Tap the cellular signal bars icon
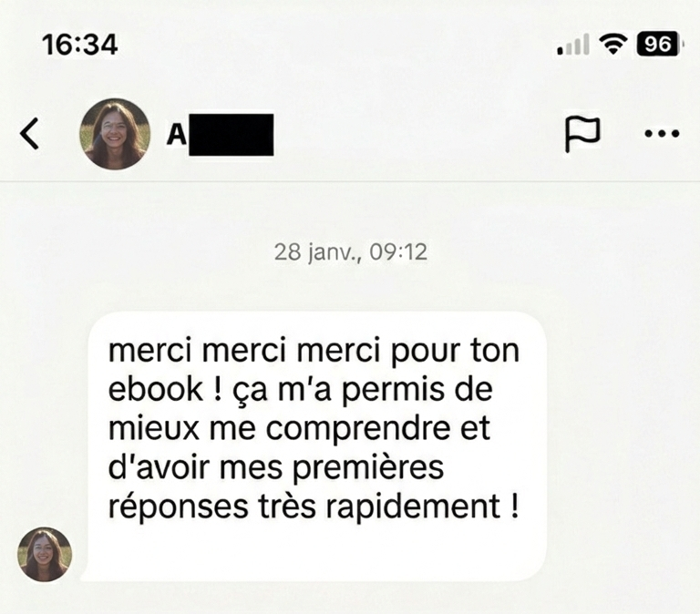 pos(572,45)
